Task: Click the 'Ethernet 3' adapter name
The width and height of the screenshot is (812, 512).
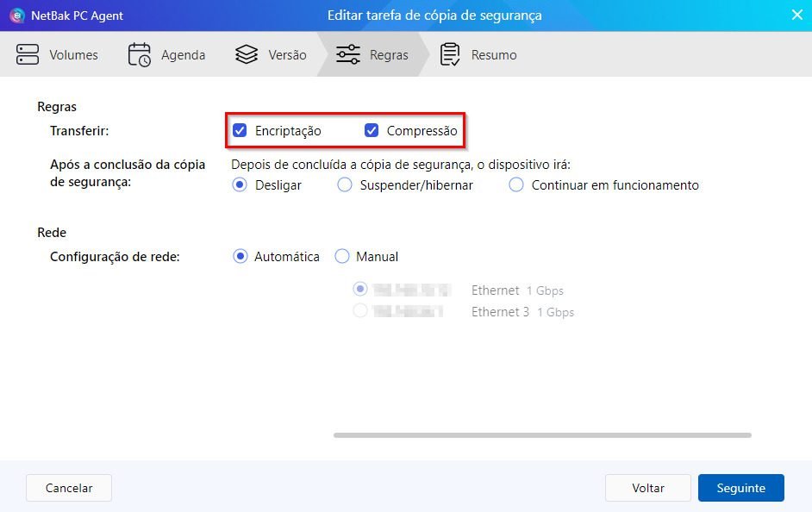Action: (x=500, y=312)
